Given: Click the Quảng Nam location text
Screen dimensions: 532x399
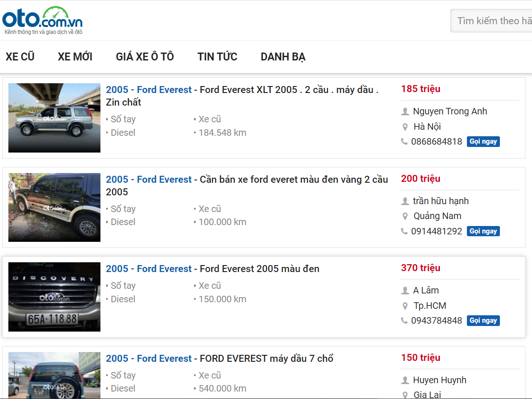Looking at the screenshot, I should coord(437,216).
